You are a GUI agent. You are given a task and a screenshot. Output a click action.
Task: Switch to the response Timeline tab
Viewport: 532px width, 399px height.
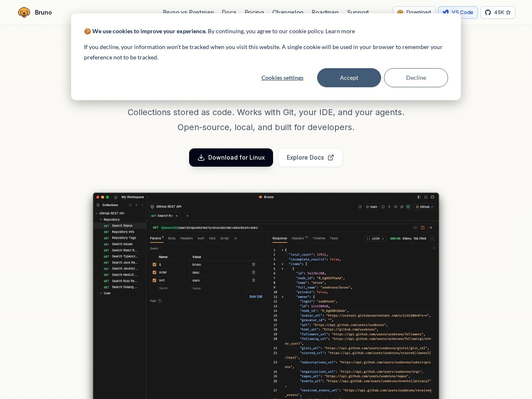pos(319,238)
